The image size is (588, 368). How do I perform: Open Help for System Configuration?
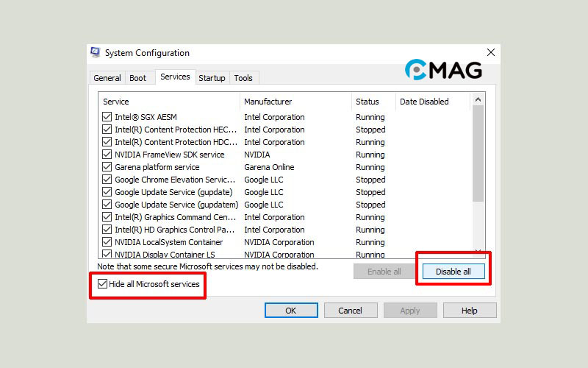click(470, 311)
